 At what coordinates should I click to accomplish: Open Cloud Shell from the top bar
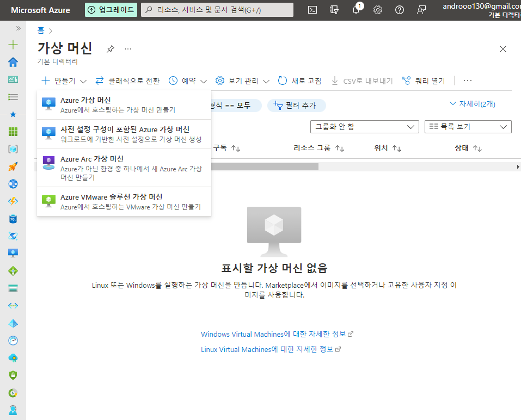312,10
